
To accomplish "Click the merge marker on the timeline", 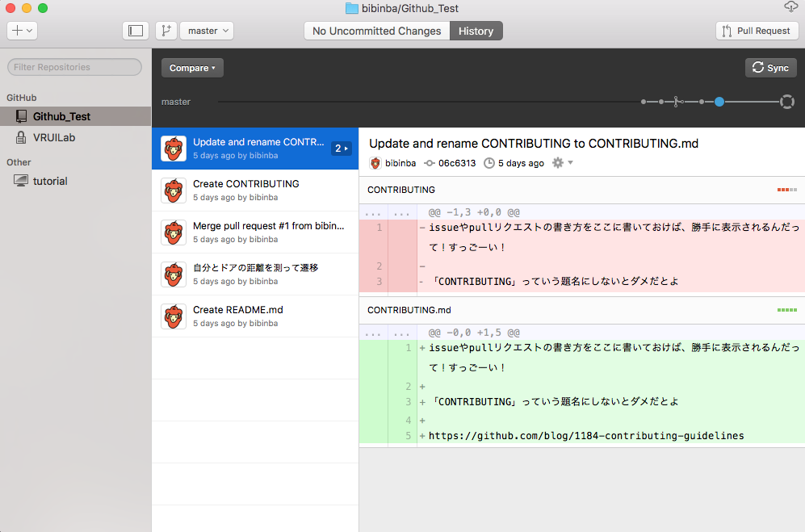I will [x=677, y=102].
